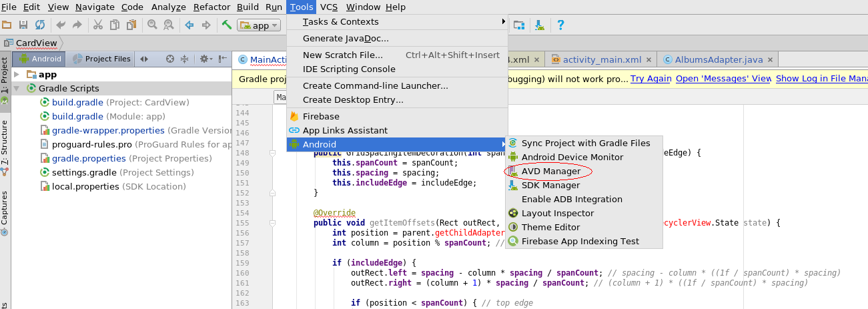Viewport: 868px width, 309px height.
Task: Select proguard-rules.pro file
Action: click(x=136, y=144)
